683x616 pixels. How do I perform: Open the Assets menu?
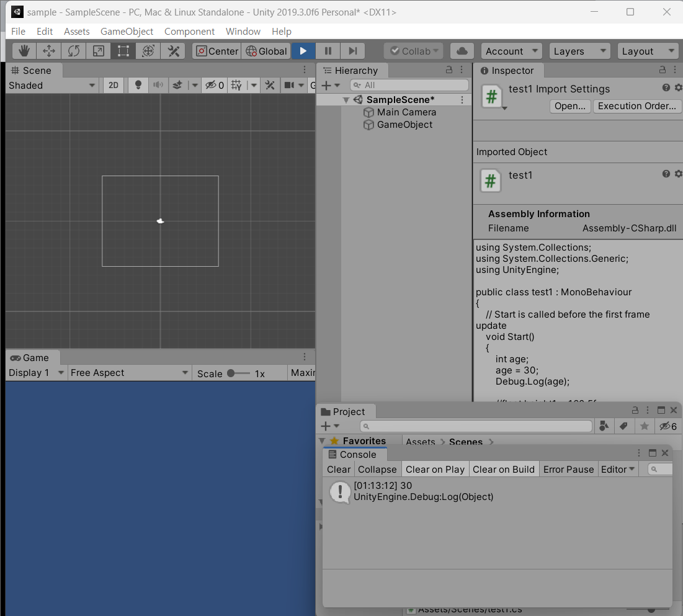click(77, 32)
